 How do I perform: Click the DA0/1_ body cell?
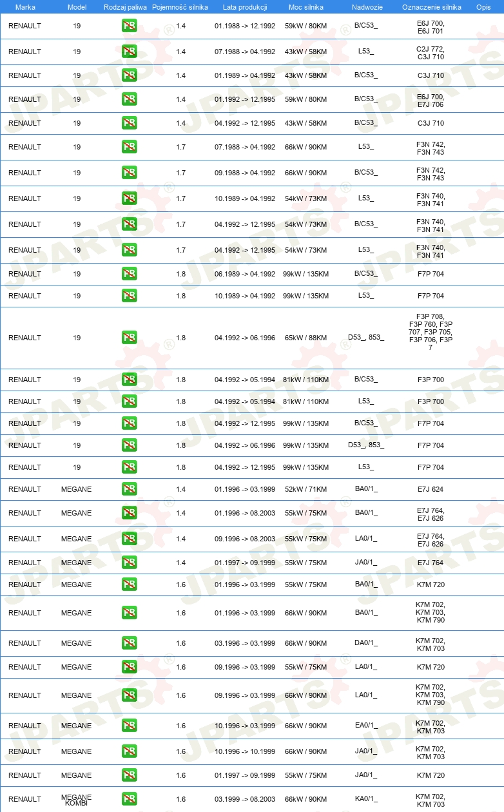coord(366,643)
